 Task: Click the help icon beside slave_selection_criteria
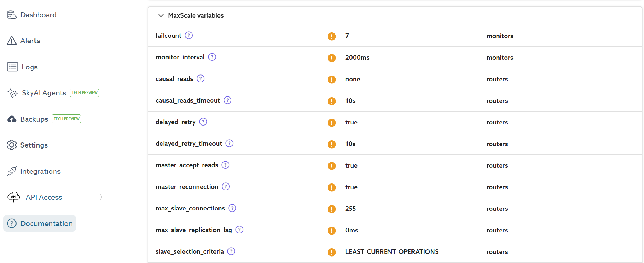click(x=231, y=251)
